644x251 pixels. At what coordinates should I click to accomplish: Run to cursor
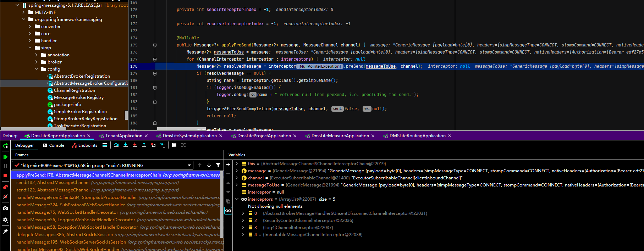[163, 145]
